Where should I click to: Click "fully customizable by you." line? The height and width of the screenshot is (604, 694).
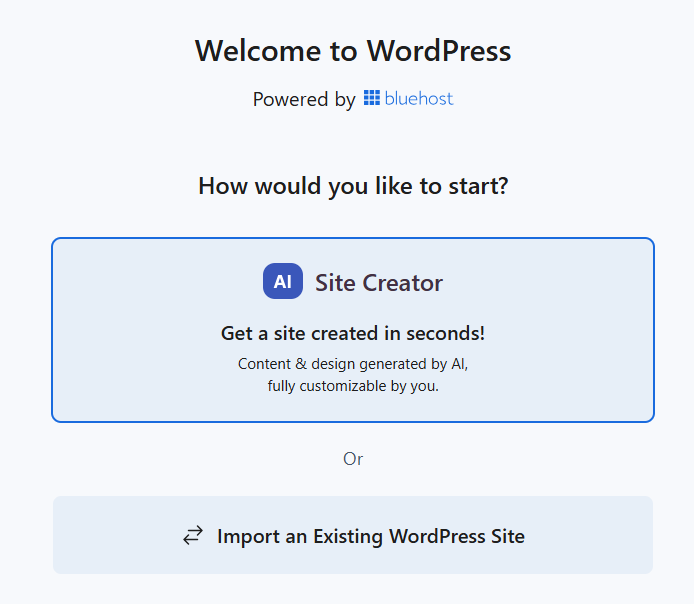[353, 386]
